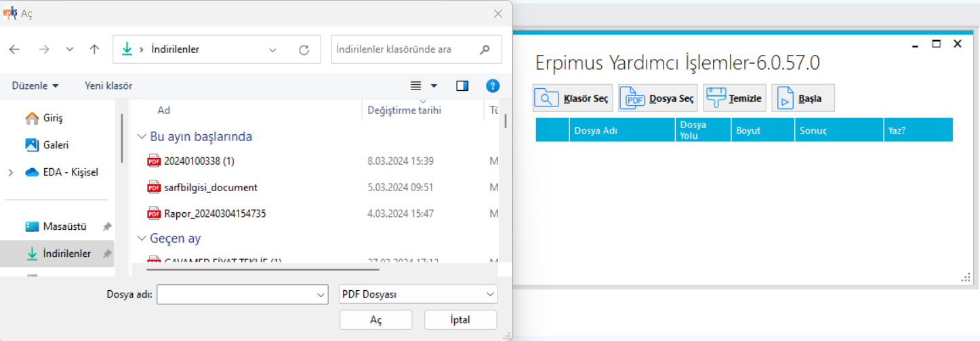Click Dosya Adı column header in Erpimus
Screen dimensions: 980x341
(x=622, y=130)
